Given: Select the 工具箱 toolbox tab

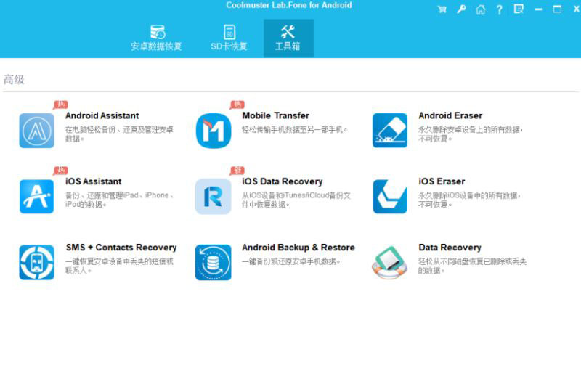Looking at the screenshot, I should 288,38.
